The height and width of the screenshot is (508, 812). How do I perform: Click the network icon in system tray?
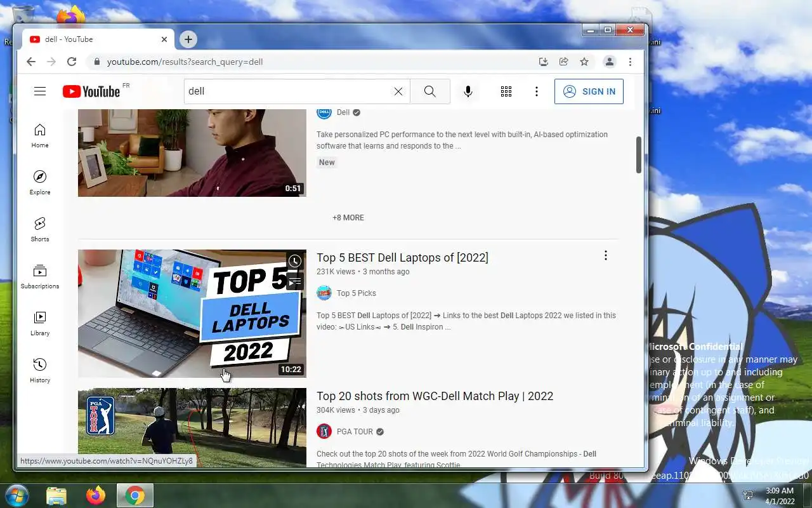pos(748,495)
